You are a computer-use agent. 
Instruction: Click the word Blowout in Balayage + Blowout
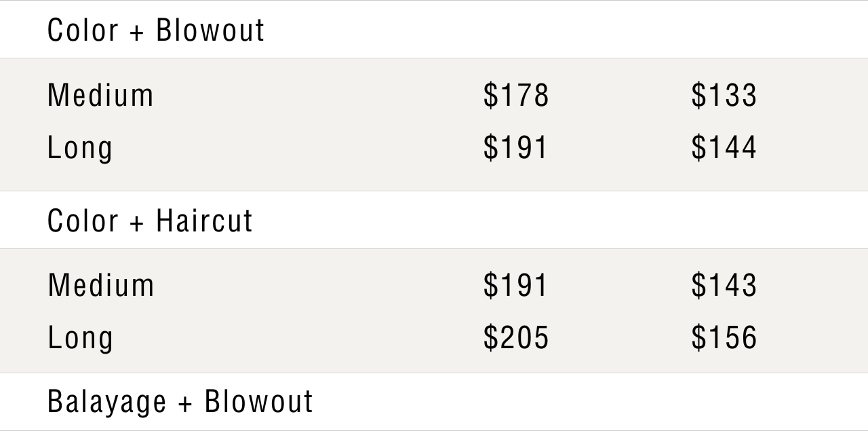(259, 401)
